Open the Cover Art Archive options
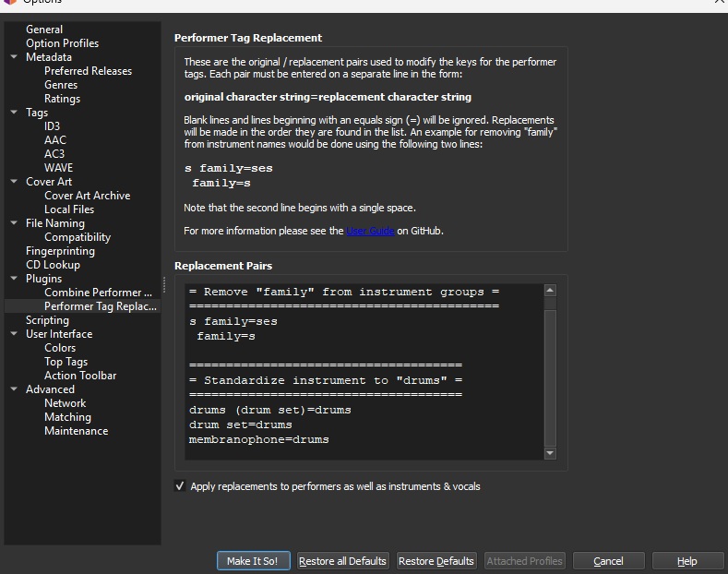This screenshot has width=728, height=574. coord(87,196)
